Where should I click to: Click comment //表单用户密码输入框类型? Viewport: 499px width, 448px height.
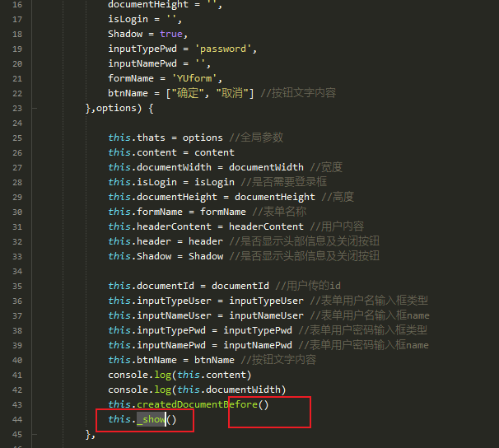pos(363,330)
